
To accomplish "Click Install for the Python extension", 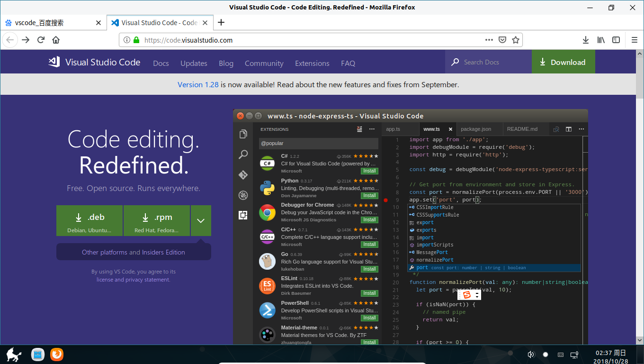I will point(369,195).
